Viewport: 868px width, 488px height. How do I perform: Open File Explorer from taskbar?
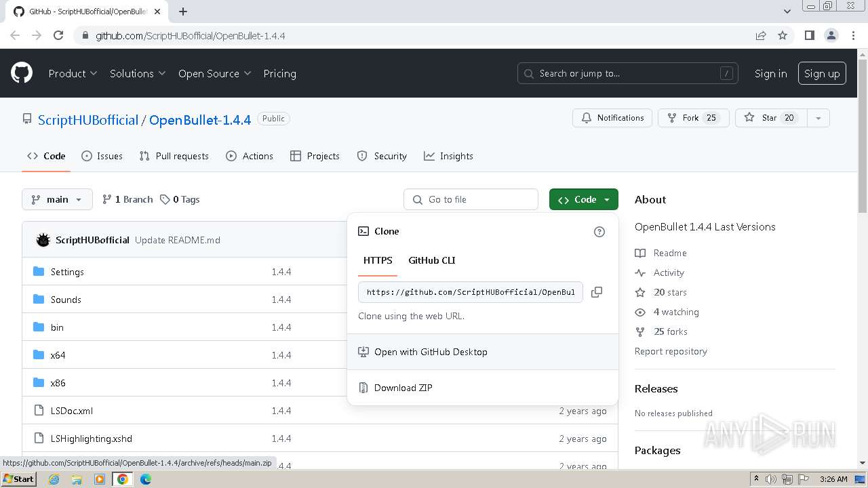77,479
